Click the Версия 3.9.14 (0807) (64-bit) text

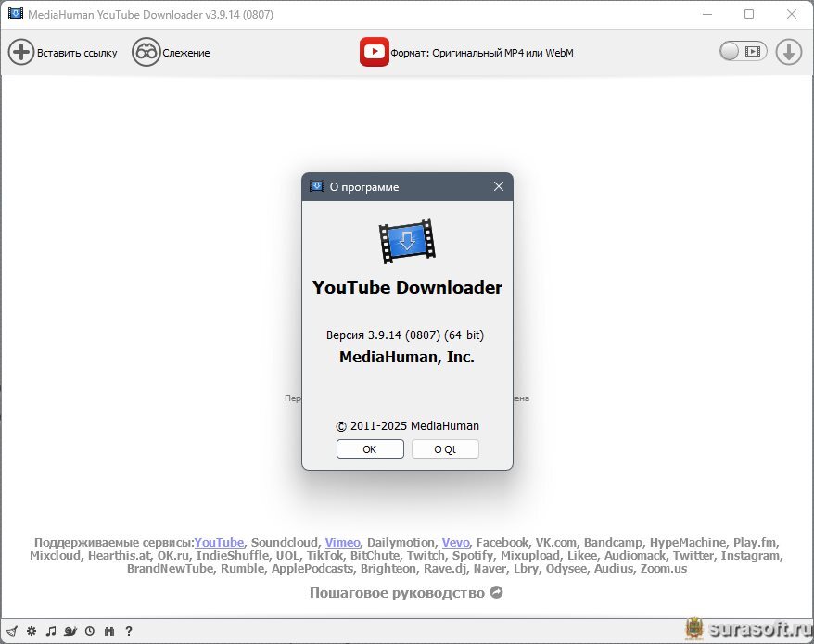405,335
